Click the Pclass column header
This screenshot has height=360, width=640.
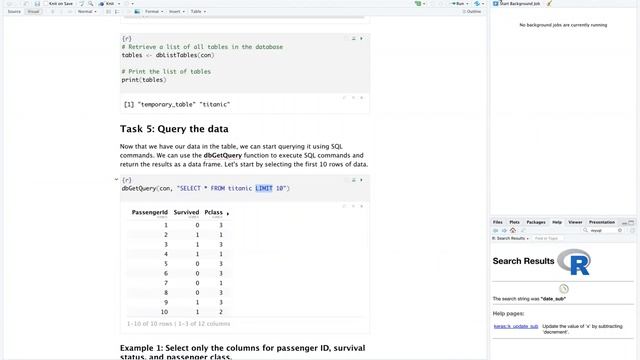click(x=213, y=213)
